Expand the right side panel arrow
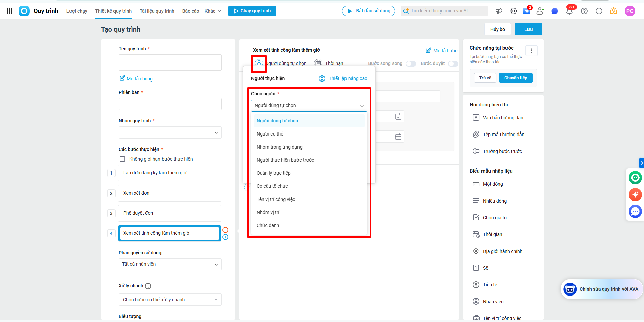The image size is (644, 322). (x=642, y=163)
